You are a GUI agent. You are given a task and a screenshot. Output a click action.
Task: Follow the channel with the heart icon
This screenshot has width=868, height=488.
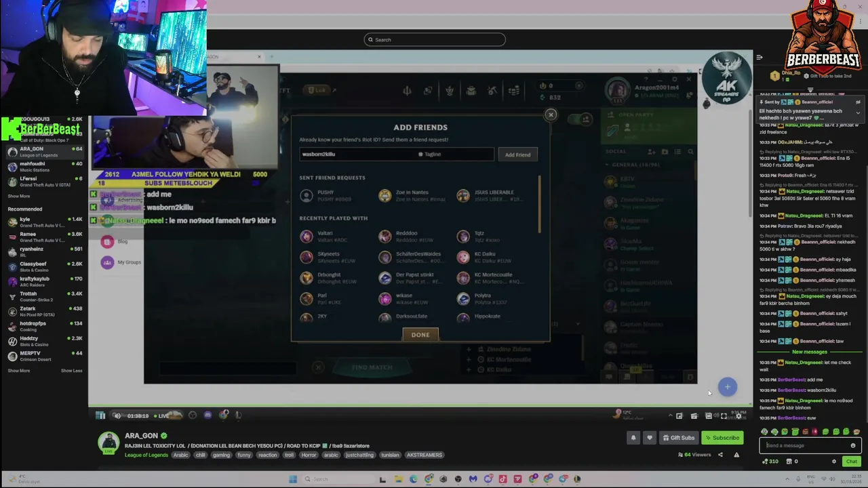(649, 438)
